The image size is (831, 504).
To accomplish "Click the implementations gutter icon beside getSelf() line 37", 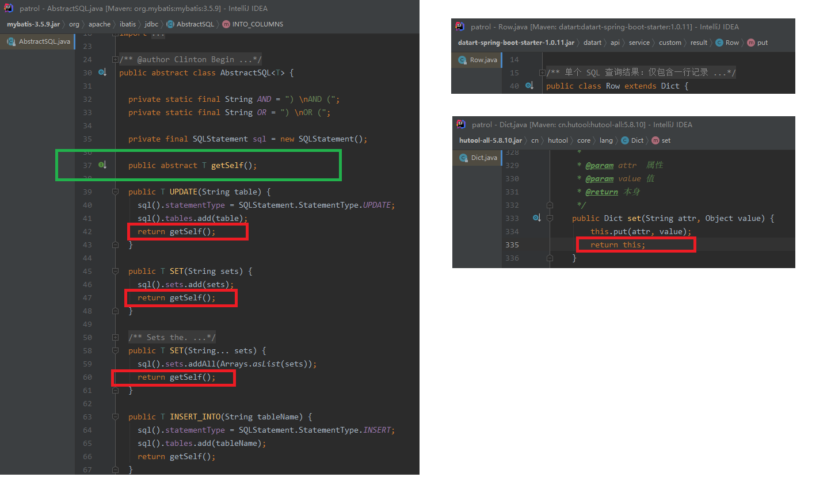I will pyautogui.click(x=102, y=165).
